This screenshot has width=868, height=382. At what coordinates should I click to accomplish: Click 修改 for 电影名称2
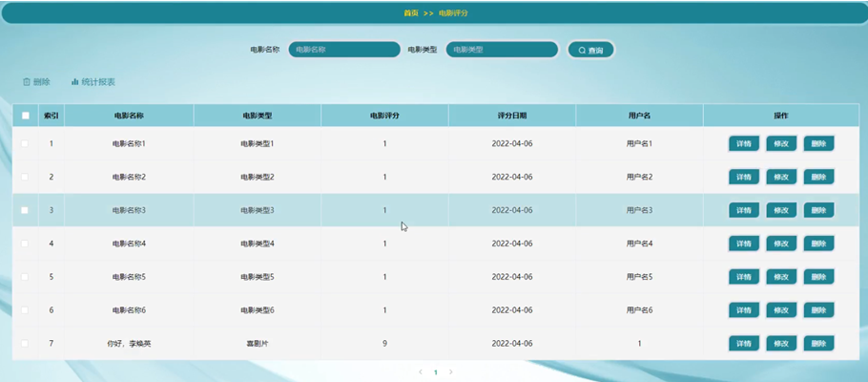(781, 177)
